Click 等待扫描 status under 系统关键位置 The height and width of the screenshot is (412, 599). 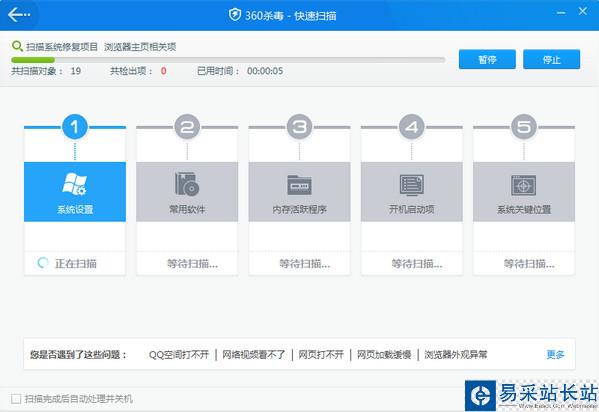529,263
